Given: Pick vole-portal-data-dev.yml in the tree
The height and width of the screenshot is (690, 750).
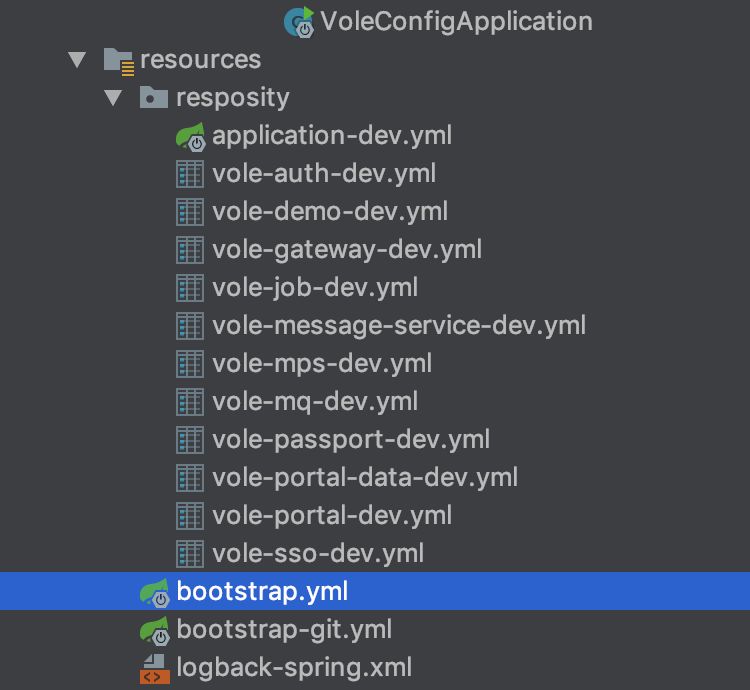Looking at the screenshot, I should click(x=365, y=478).
